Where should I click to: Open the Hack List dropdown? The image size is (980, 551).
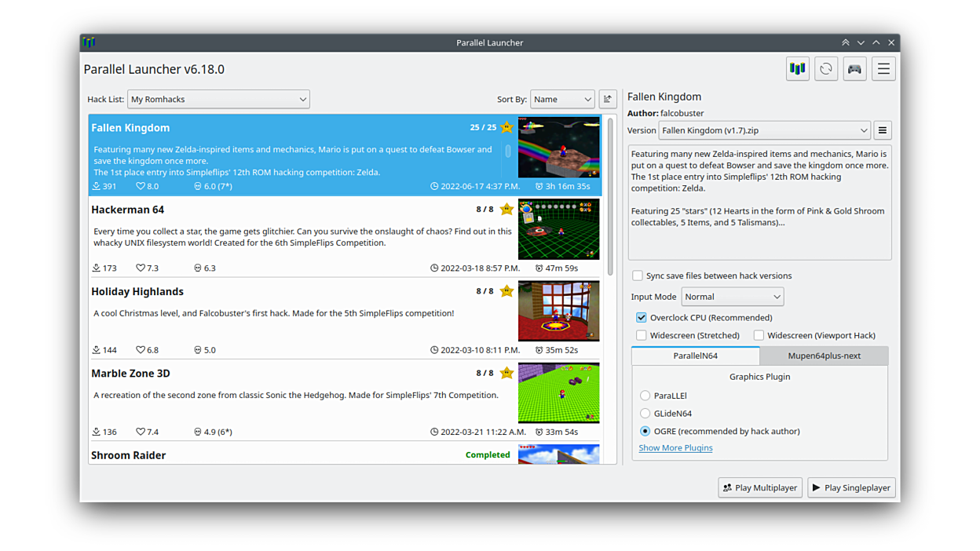218,99
